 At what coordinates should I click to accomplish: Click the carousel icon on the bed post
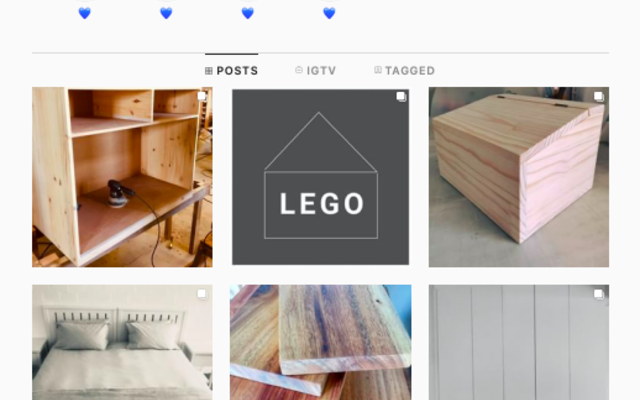202,294
